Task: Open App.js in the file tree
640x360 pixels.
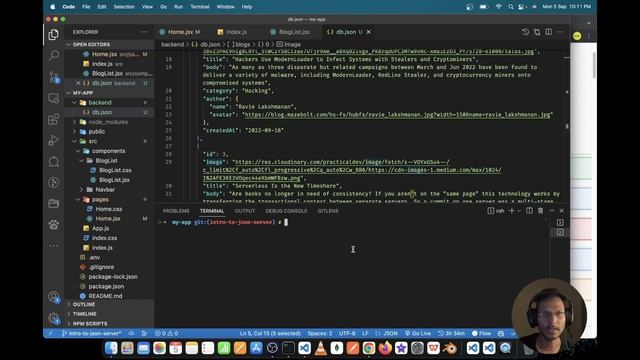Action: [x=100, y=228]
